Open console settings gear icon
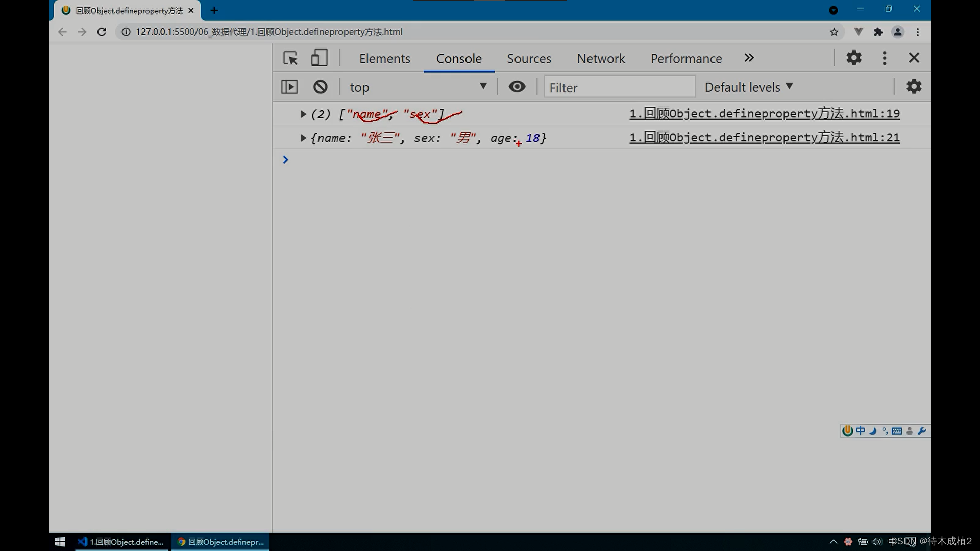 click(914, 86)
